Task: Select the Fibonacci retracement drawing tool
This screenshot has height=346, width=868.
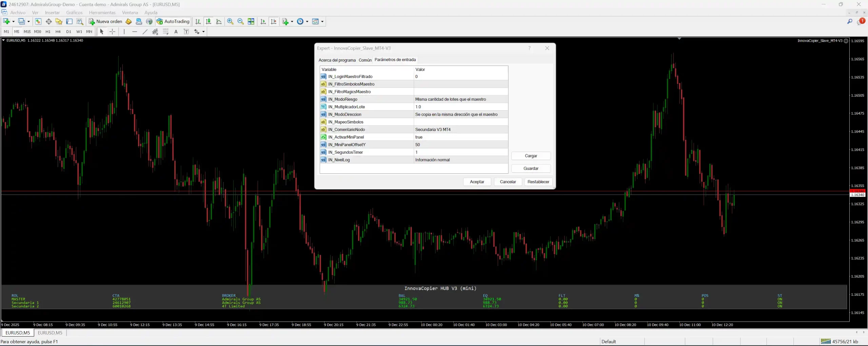Action: tap(165, 32)
